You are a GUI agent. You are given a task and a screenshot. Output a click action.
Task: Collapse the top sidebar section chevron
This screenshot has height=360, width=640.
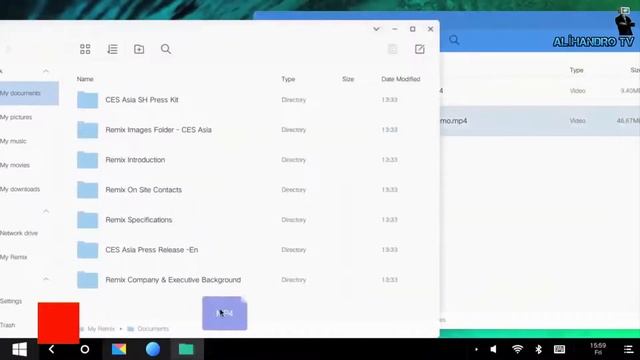click(46, 71)
